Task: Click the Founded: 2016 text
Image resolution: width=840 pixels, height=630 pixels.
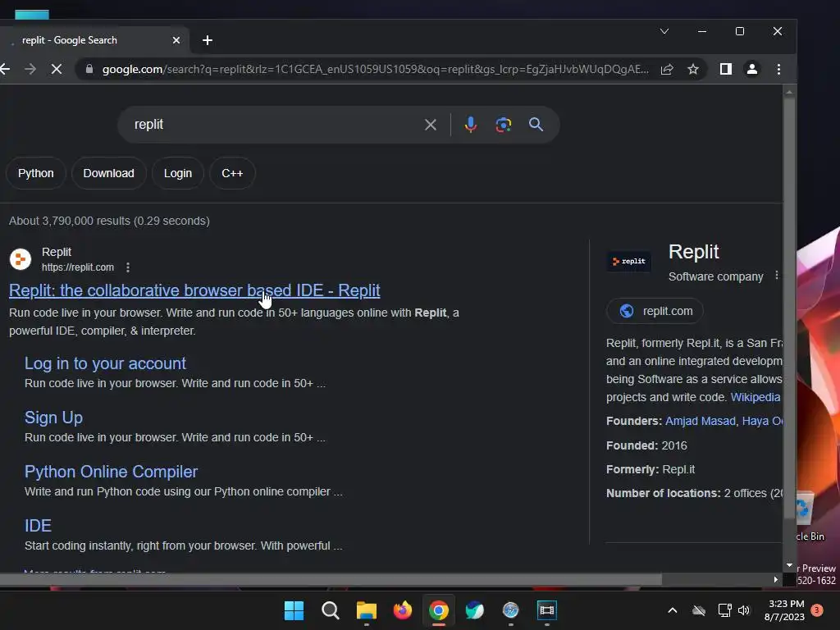Action: tap(646, 445)
